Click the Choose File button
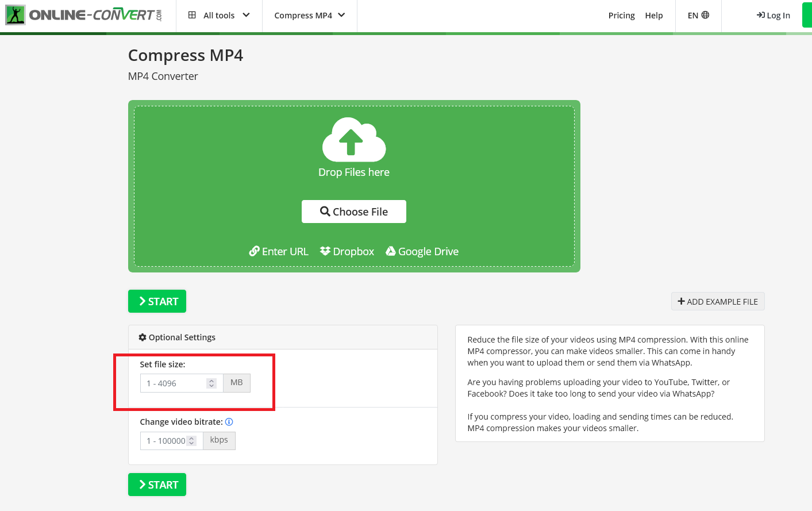This screenshot has height=511, width=812. (x=354, y=212)
